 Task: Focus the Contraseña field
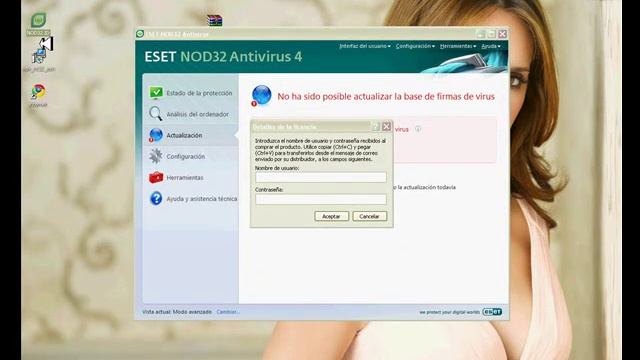(x=321, y=199)
